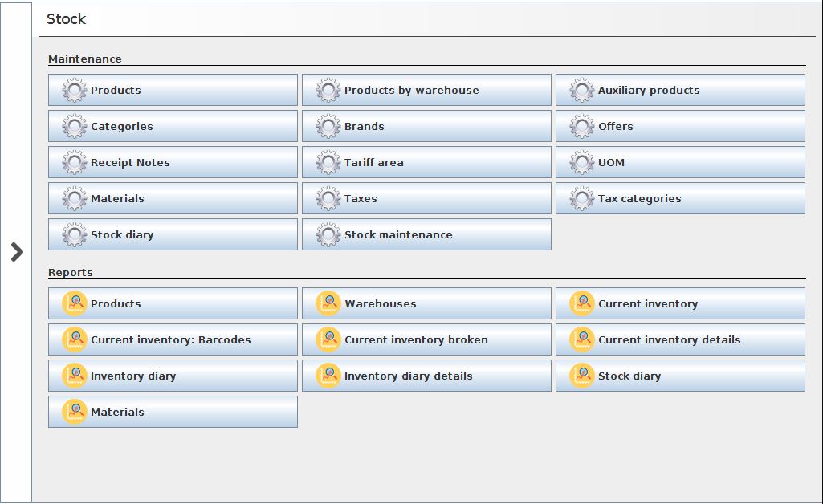This screenshot has width=823, height=504.
Task: Click the gear icon next to Categories
Action: (75, 127)
